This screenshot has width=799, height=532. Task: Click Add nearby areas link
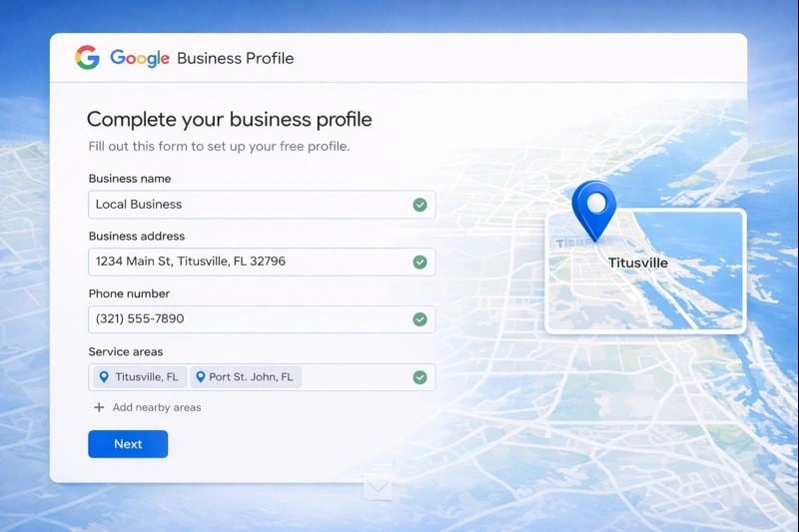pyautogui.click(x=157, y=407)
